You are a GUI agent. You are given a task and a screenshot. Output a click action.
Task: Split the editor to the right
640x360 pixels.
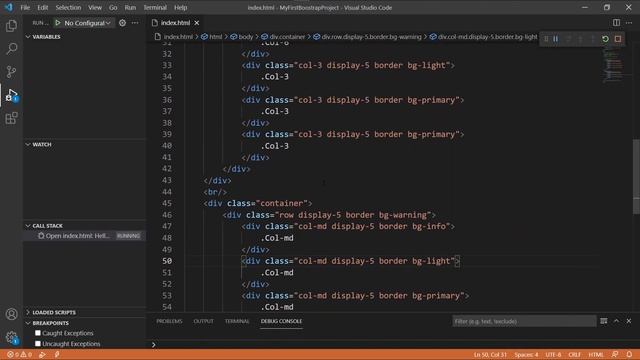[616, 23]
